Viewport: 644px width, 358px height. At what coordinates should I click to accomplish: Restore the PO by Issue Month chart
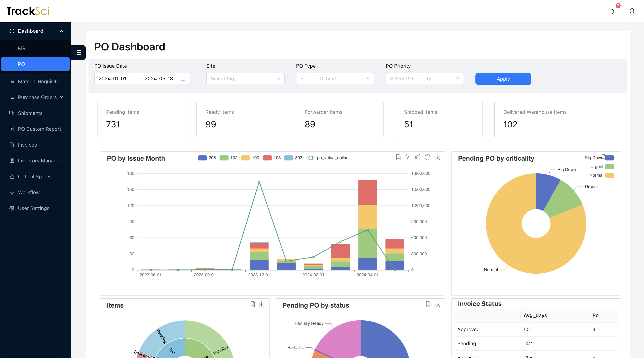point(427,157)
